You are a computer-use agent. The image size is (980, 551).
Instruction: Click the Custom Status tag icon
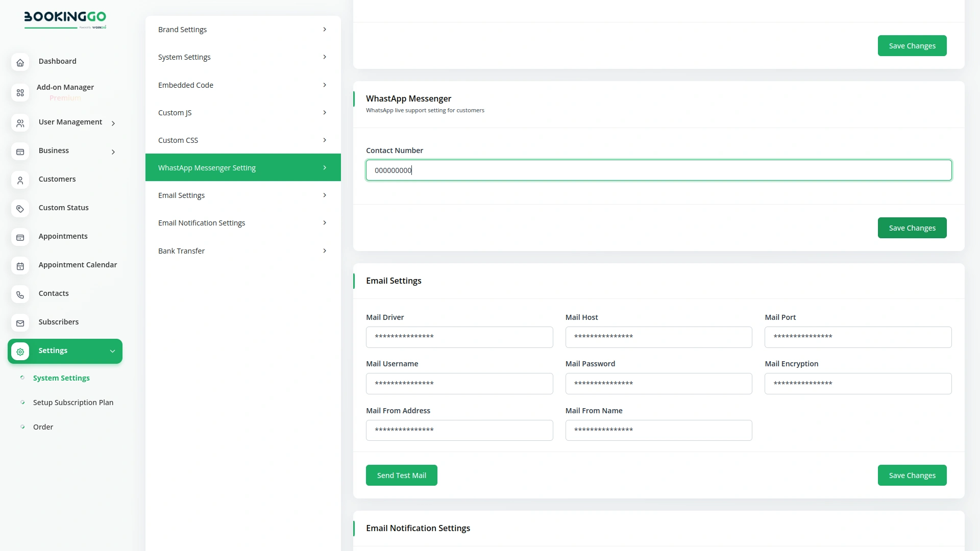tap(20, 209)
